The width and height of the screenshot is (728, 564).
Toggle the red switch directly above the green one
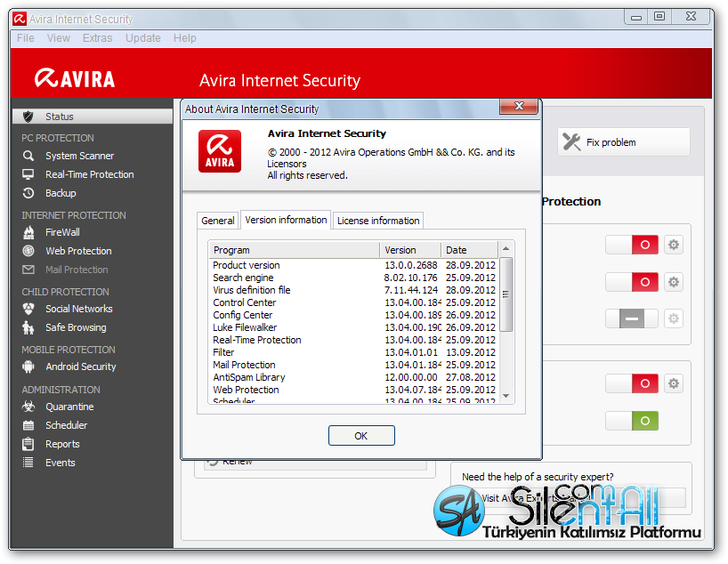pyautogui.click(x=632, y=383)
